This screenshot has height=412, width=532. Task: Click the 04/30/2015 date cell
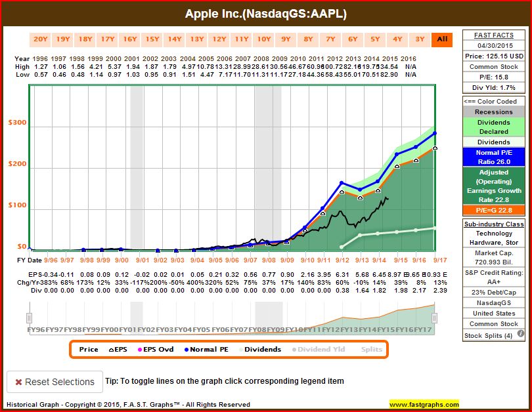pos(494,46)
